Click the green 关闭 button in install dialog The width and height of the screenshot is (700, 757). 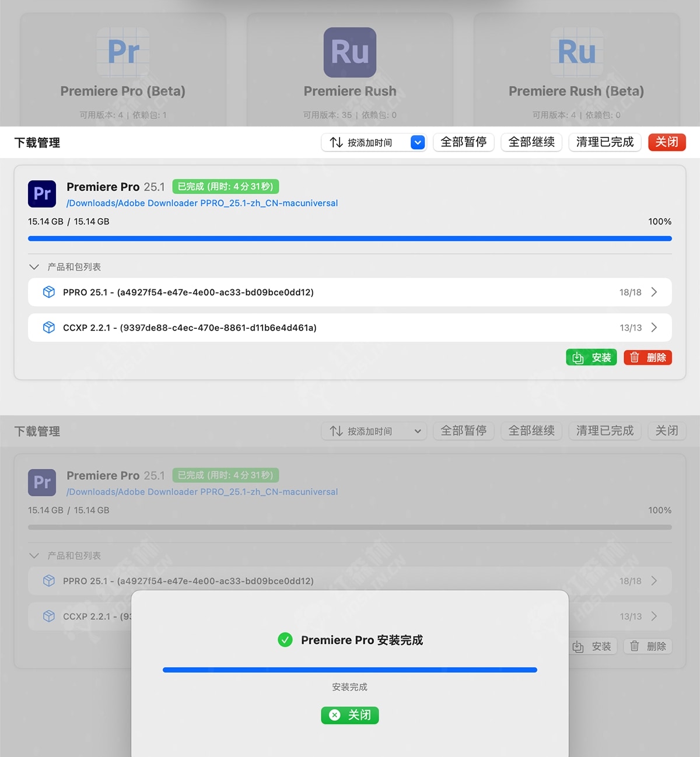[350, 715]
